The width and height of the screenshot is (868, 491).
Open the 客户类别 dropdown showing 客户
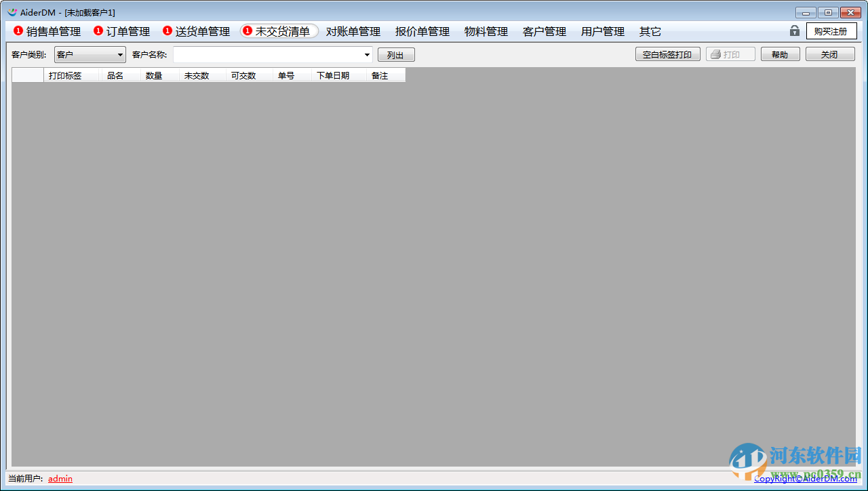120,54
